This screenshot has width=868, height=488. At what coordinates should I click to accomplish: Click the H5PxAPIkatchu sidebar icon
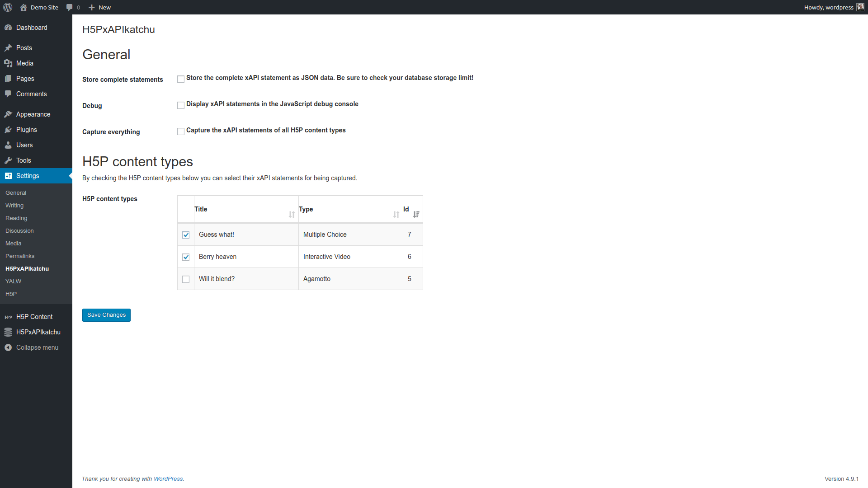(8, 332)
